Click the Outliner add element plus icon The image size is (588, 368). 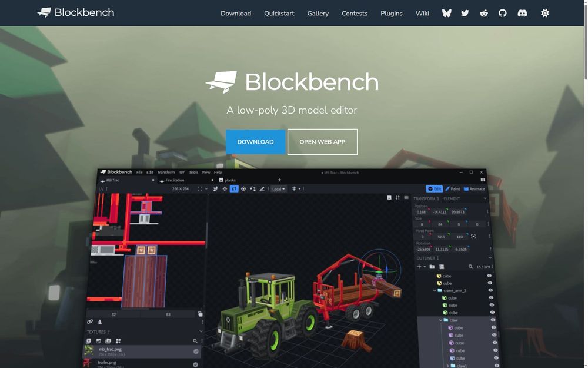coord(419,267)
